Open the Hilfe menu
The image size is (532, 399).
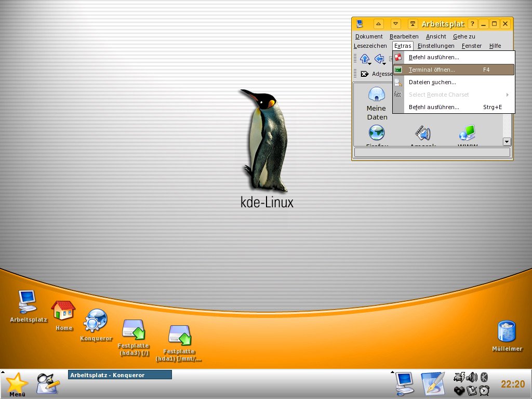[495, 46]
